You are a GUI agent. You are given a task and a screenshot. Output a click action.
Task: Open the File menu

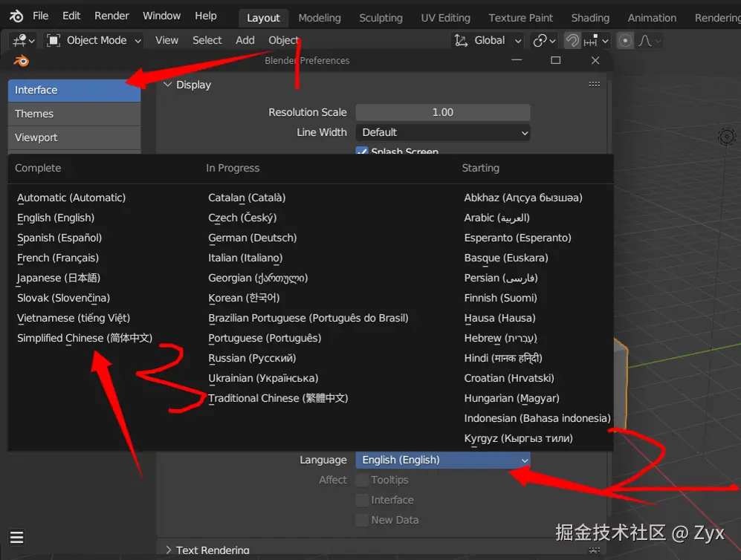40,16
